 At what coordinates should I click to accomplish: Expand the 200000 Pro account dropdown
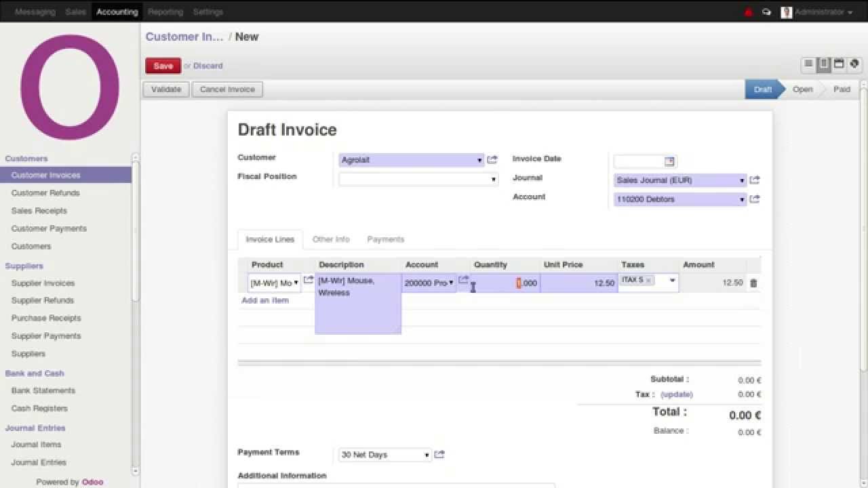click(x=451, y=283)
